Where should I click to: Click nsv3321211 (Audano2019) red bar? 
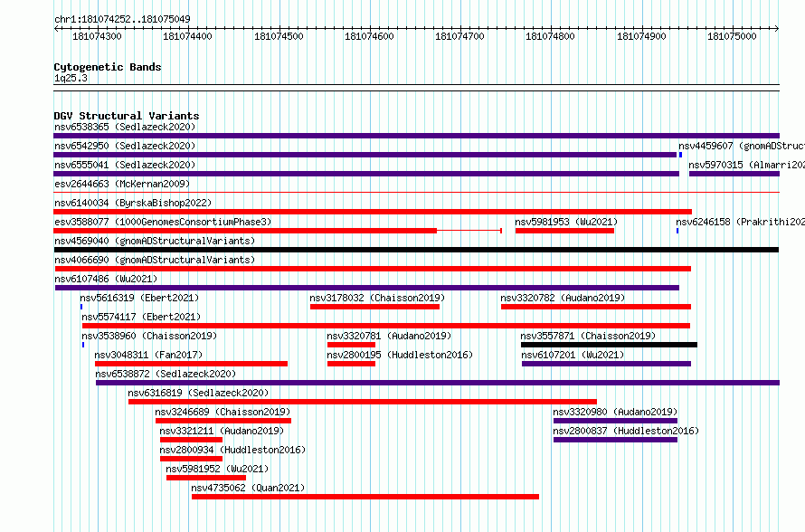[191, 440]
